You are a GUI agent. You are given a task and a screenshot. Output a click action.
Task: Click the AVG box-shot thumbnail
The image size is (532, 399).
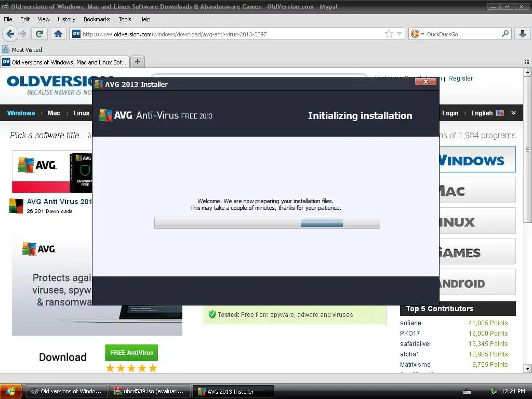point(81,172)
